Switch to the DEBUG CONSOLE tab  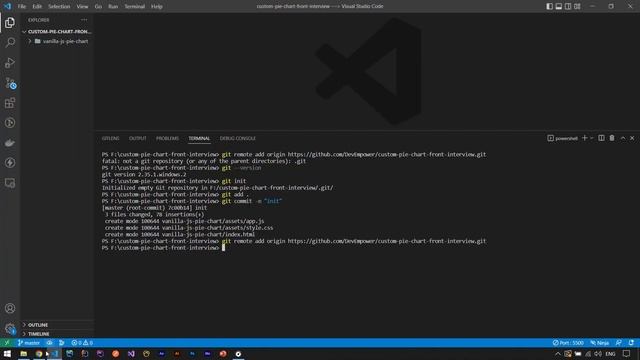(238, 138)
